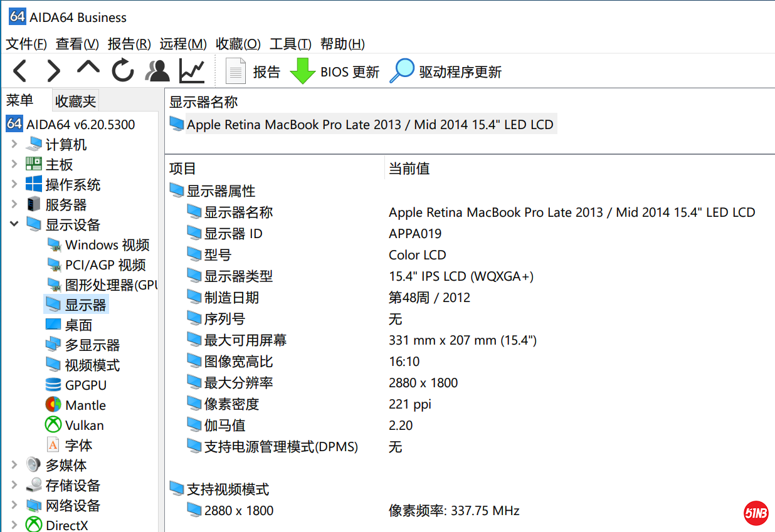Click the 当前值 column header
Image resolution: width=775 pixels, height=532 pixels.
coord(409,168)
